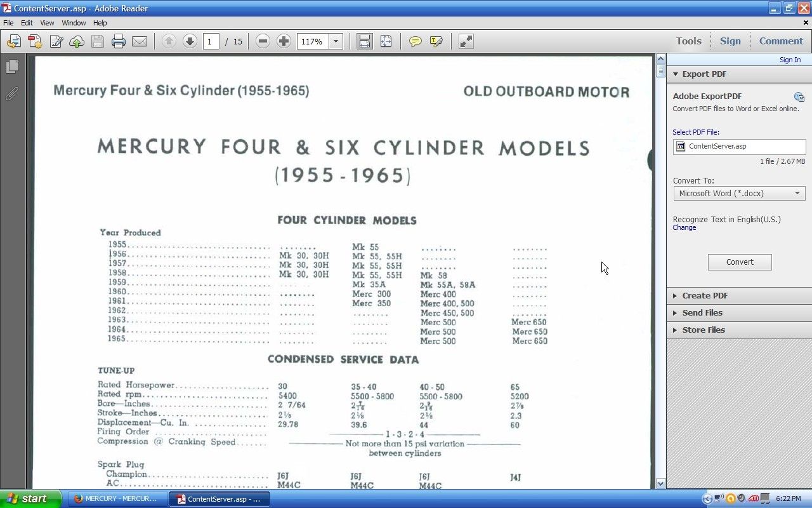The height and width of the screenshot is (508, 812).
Task: Click the 'CONDENSED SERVICE DATA' heading
Action: pyautogui.click(x=343, y=359)
